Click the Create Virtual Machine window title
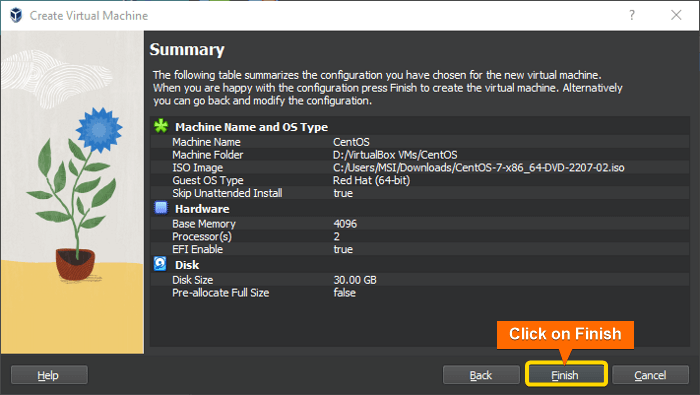The height and width of the screenshot is (395, 700). click(x=89, y=16)
